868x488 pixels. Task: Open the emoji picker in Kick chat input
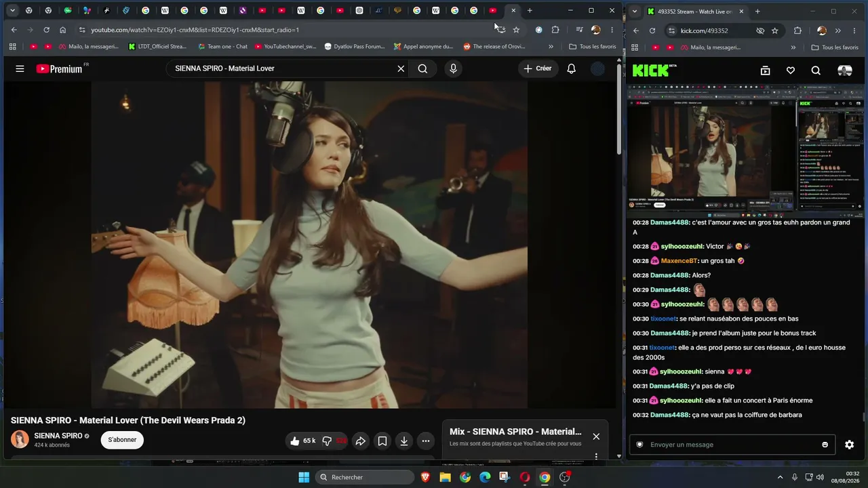825,445
